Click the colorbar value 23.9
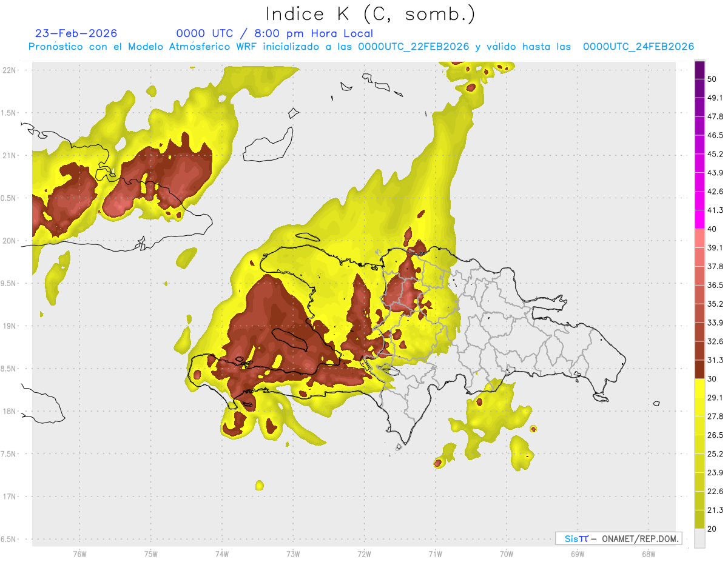 point(716,473)
